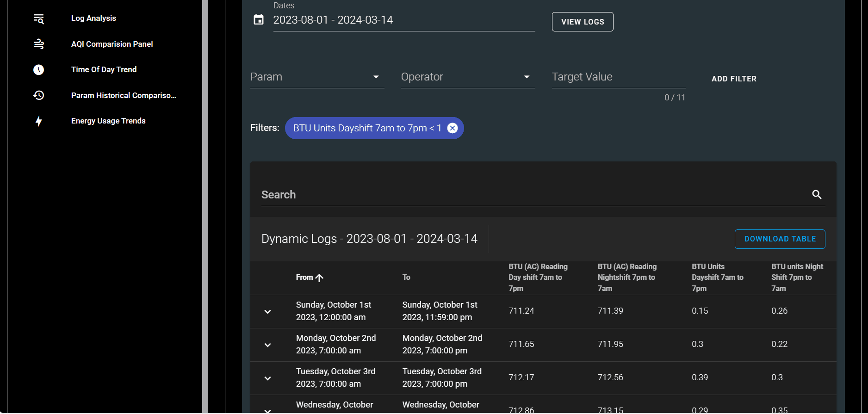Open the Param dropdown

point(317,77)
